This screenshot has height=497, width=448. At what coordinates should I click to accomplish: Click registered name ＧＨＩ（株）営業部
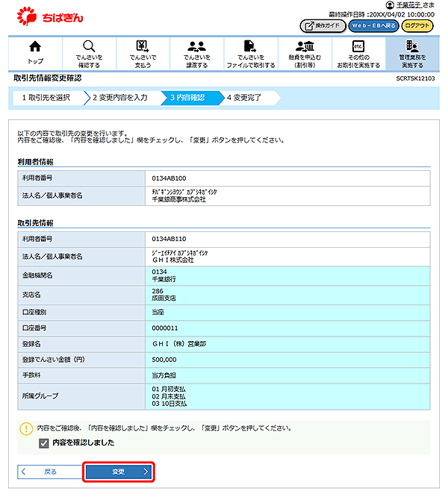[x=179, y=344]
